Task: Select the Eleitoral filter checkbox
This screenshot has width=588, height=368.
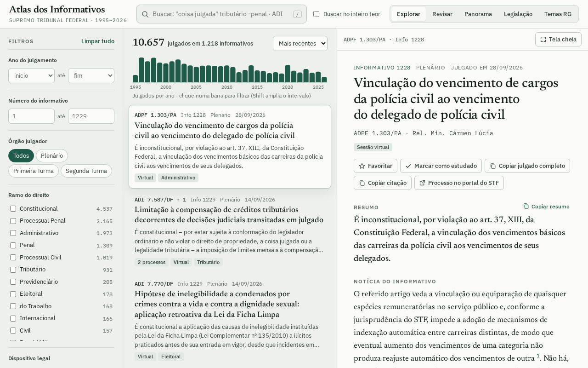Action: tap(13, 294)
